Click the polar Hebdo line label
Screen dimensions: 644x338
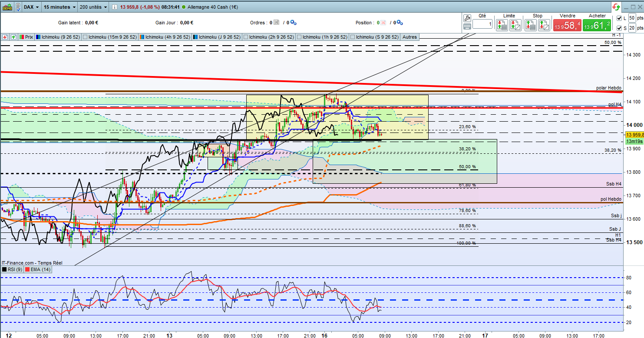[609, 88]
